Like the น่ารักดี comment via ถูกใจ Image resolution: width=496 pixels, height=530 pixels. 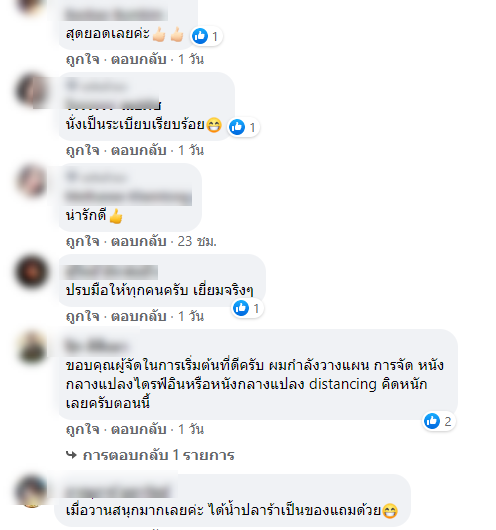coord(82,241)
